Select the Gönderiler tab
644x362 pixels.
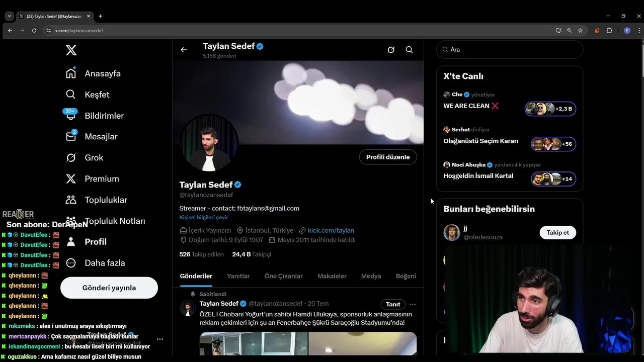coord(196,276)
